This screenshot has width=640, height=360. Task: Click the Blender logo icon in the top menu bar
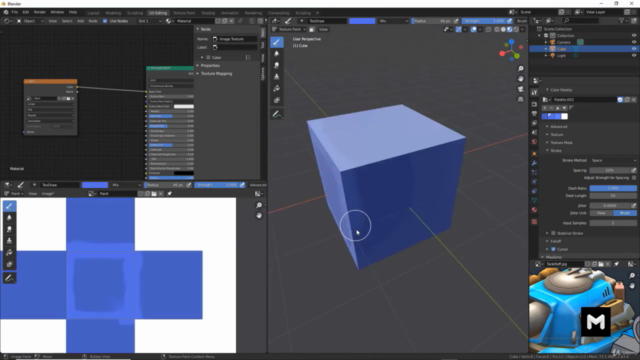6,12
